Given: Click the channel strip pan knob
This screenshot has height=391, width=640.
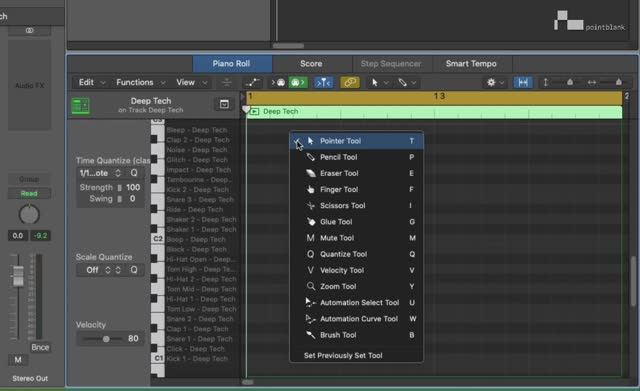Looking at the screenshot, I should [x=29, y=214].
